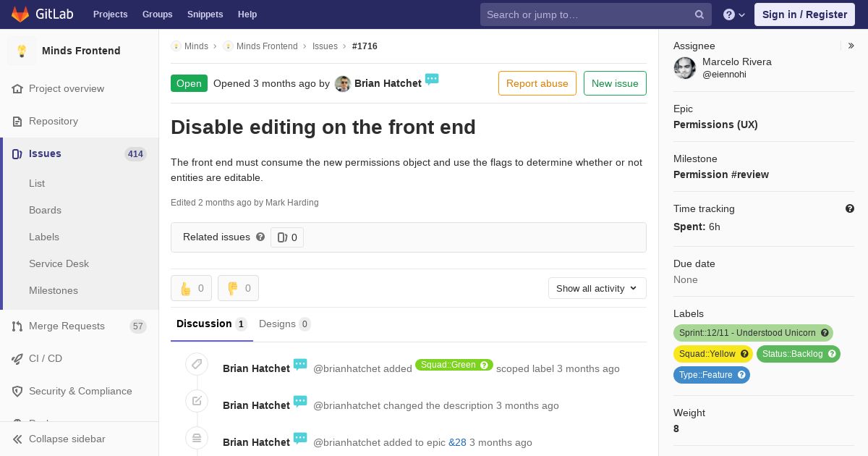The height and width of the screenshot is (456, 868).
Task: Open the Help question mark menu
Action: tap(734, 14)
